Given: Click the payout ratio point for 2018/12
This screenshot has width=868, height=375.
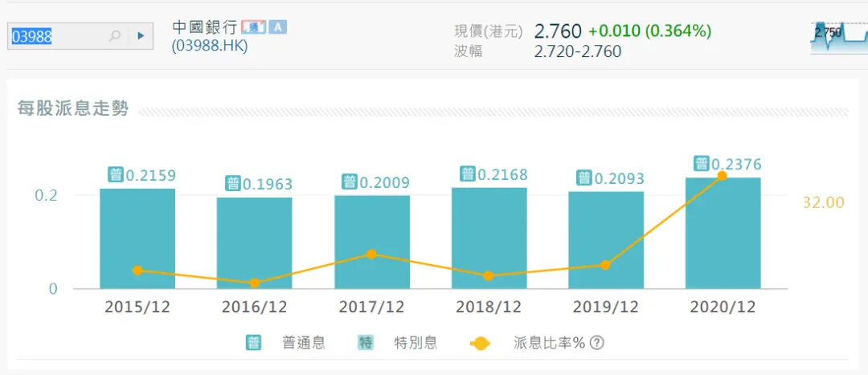Looking at the screenshot, I should coord(489,276).
